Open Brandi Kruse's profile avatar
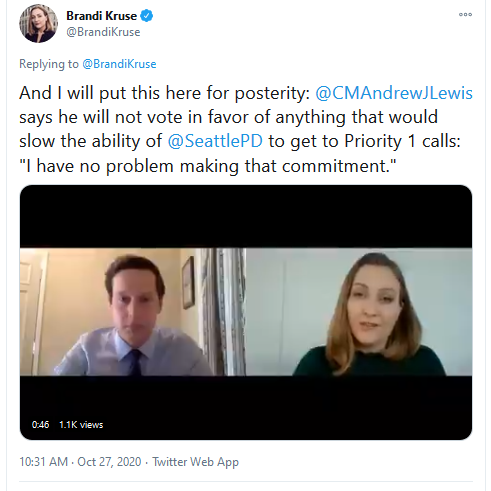Image resolution: width=491 pixels, height=491 pixels. pyautogui.click(x=38, y=23)
